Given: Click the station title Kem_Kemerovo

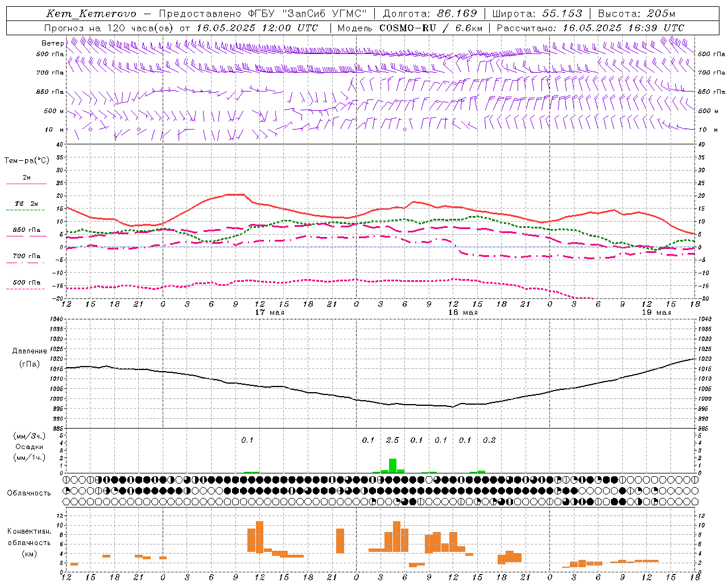Looking at the screenshot, I should (x=92, y=14).
